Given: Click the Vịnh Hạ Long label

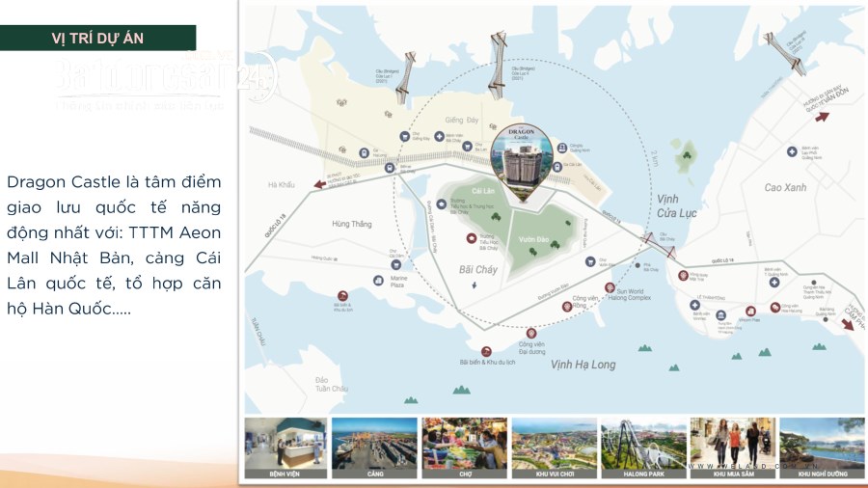Looking at the screenshot, I should 583,364.
